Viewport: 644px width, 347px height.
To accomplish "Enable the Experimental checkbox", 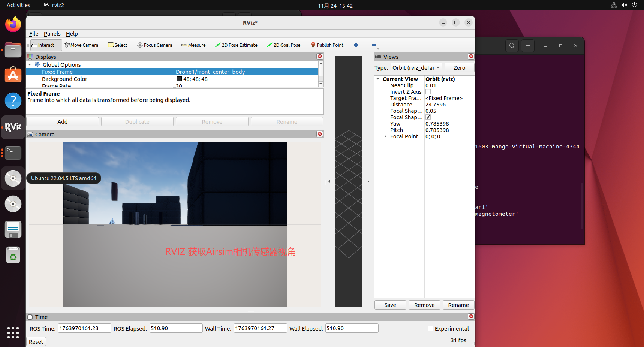I will tap(430, 328).
